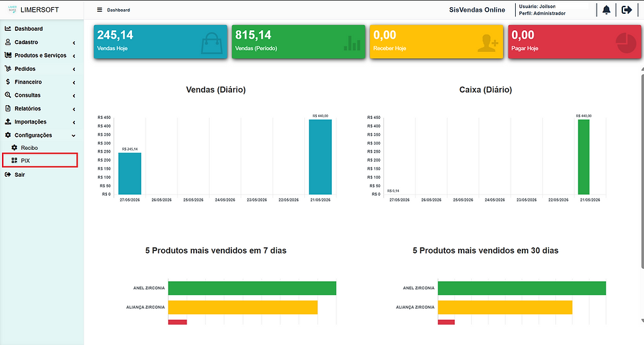Click ALIANÇA ZIRCONIA bar in 7 dias chart
The image size is (644, 345).
tap(242, 308)
